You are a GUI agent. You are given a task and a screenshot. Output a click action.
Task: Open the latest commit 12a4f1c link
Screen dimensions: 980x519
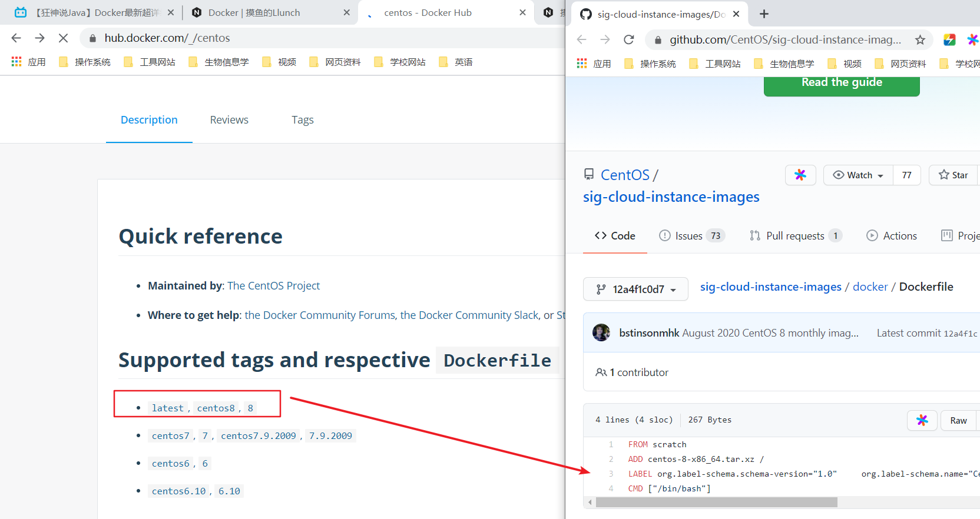(x=960, y=334)
